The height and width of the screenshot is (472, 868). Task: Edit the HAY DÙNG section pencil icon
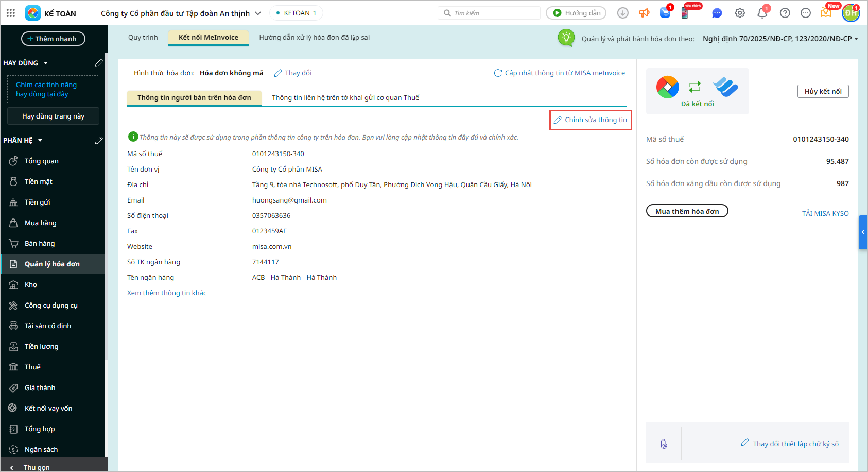(99, 63)
